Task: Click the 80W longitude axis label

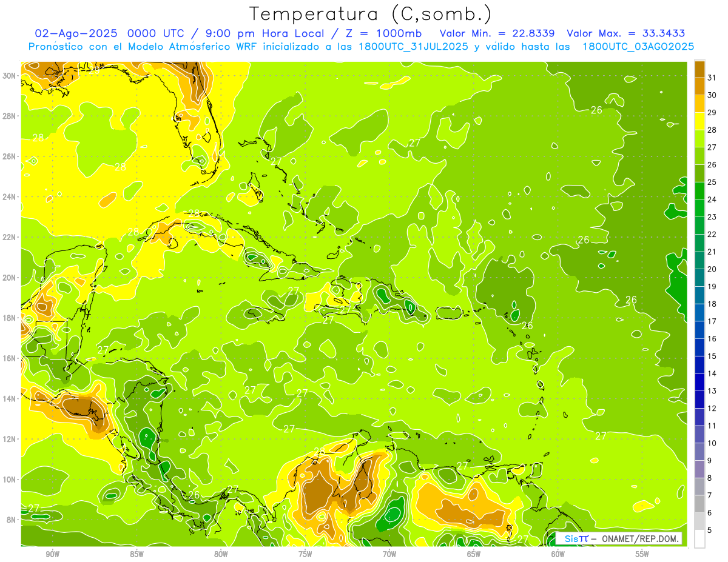Action: 221,554
